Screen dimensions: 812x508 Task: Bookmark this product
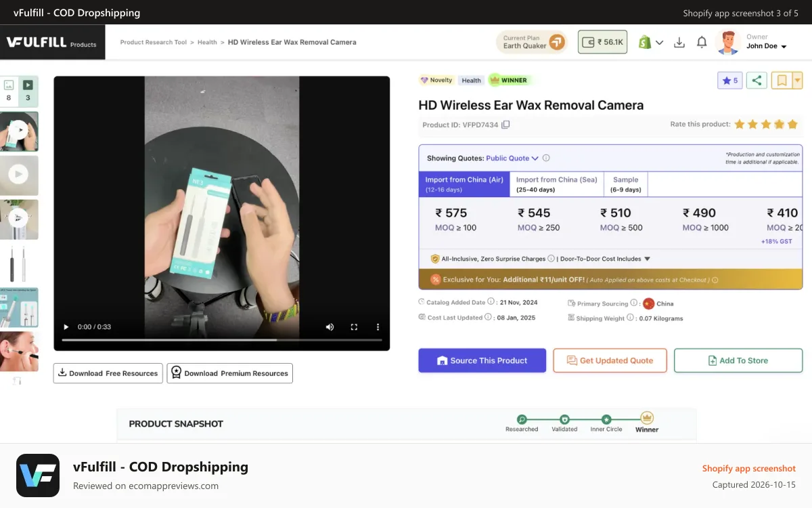[x=782, y=81]
